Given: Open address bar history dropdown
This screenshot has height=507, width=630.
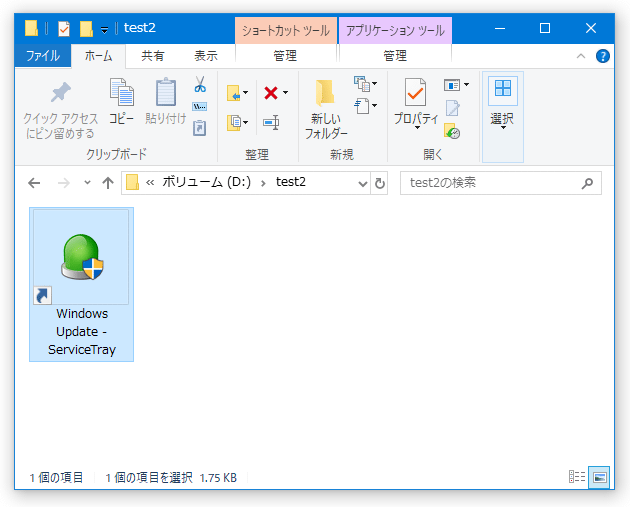Looking at the screenshot, I should 362,184.
